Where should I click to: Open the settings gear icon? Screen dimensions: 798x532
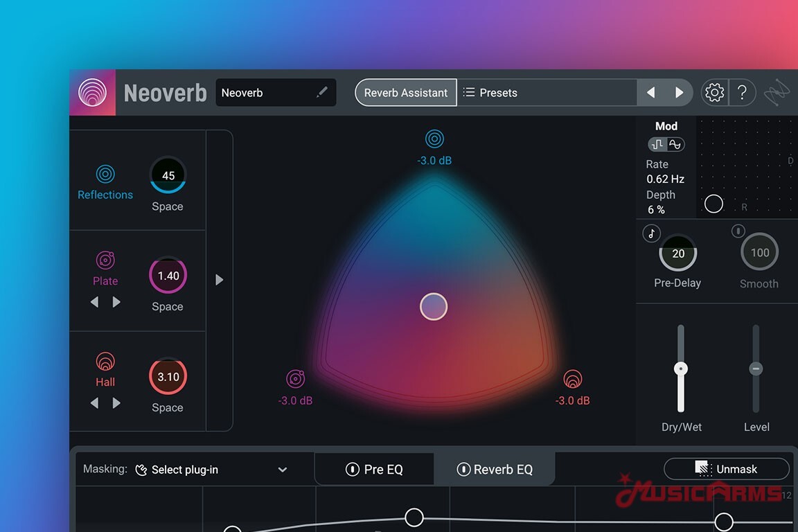click(x=714, y=92)
